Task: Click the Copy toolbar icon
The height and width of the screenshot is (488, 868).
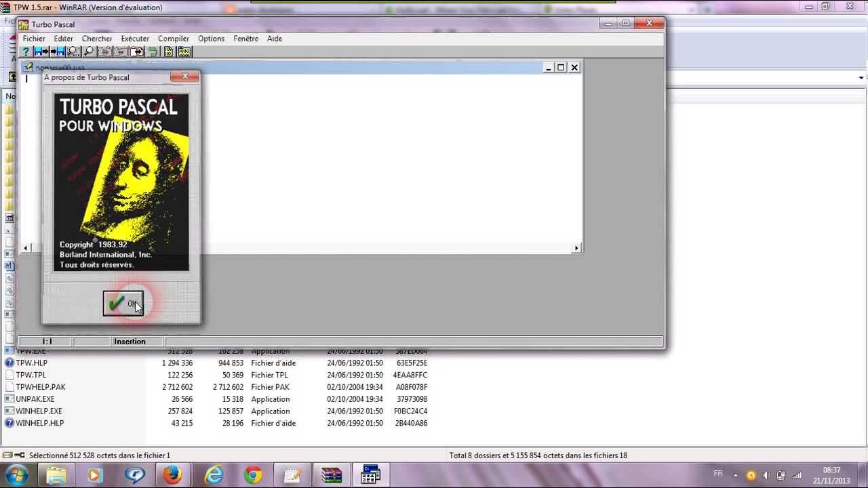Action: 121,52
